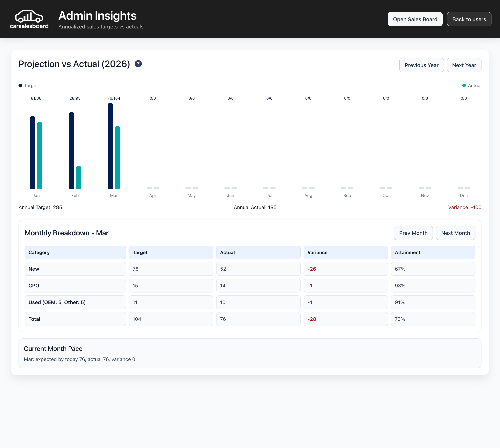
Task: Click the Admin Insights header title
Action: 97,15
